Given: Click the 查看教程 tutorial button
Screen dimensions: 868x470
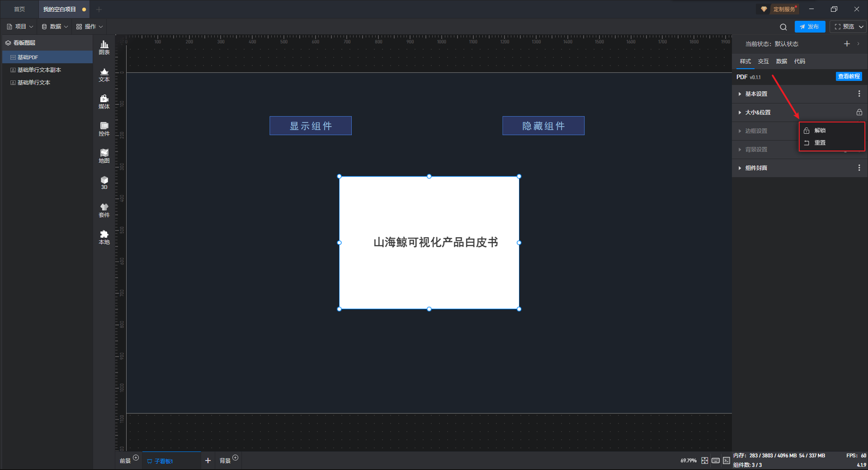Looking at the screenshot, I should [x=849, y=76].
